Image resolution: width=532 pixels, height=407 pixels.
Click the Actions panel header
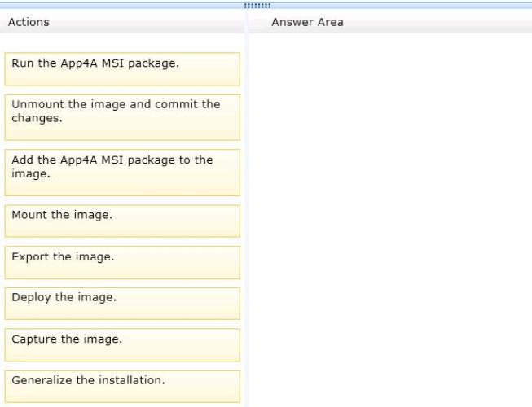[x=122, y=22]
